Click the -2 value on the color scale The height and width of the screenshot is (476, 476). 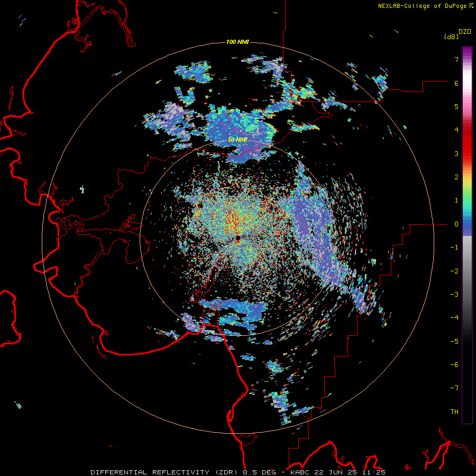coord(454,271)
